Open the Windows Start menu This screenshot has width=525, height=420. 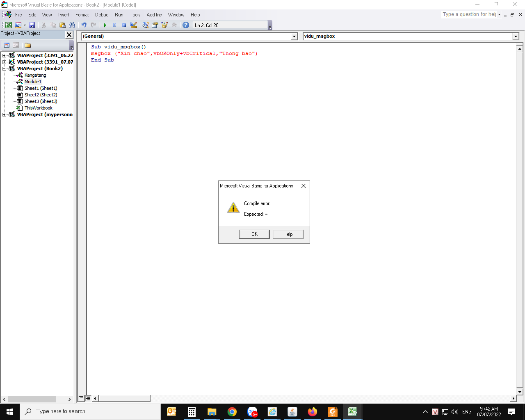click(10, 411)
